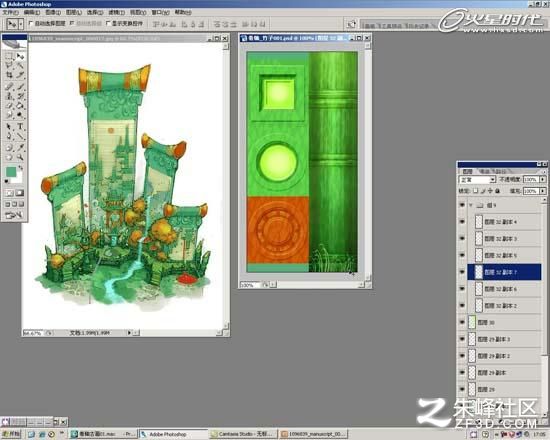Select the Magic Wand tool

20,65
